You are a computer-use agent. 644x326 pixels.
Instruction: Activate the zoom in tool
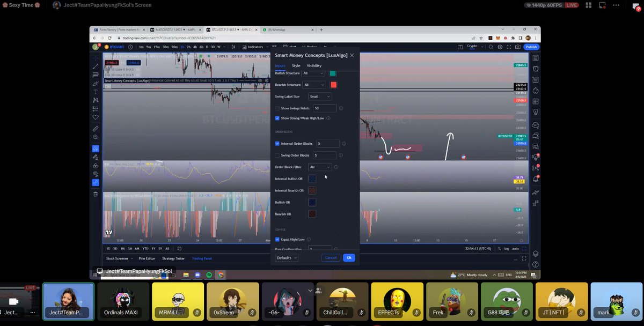click(96, 137)
